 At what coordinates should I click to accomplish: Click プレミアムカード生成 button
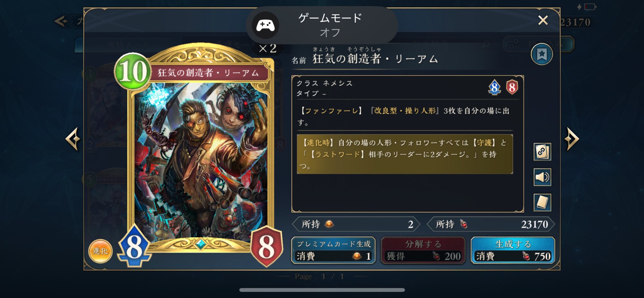click(x=333, y=251)
